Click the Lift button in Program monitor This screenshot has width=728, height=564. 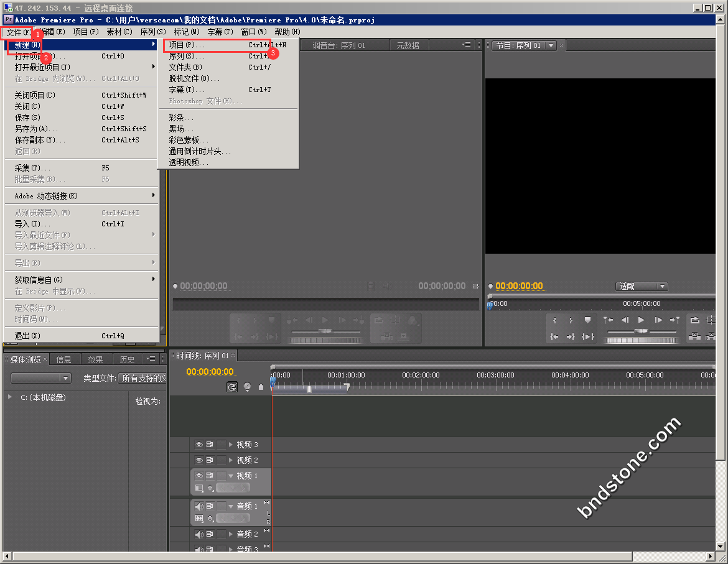pyautogui.click(x=694, y=320)
